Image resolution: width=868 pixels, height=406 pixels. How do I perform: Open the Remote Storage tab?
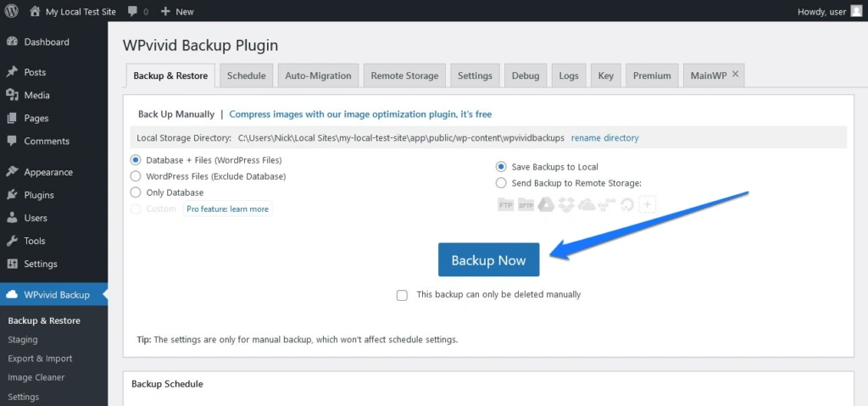[404, 75]
